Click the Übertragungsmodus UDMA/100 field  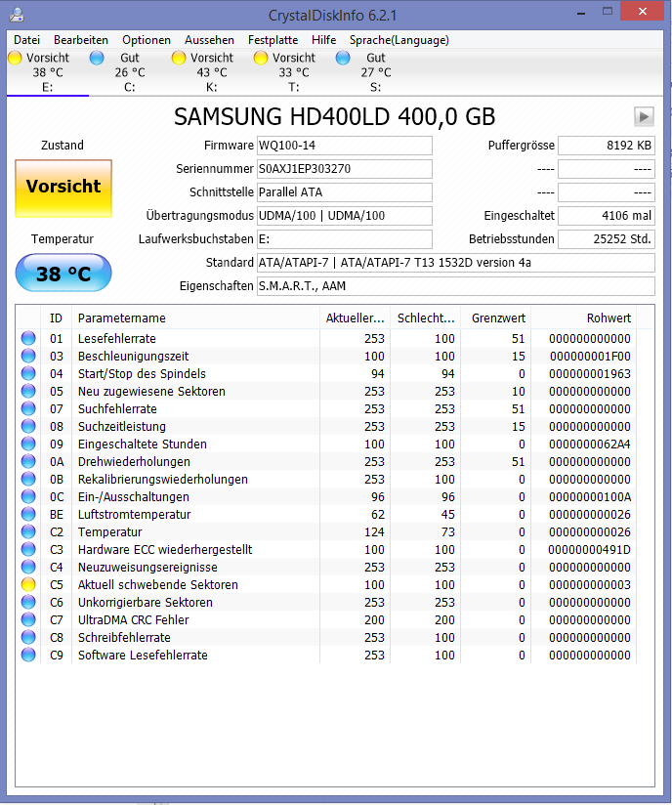point(345,216)
